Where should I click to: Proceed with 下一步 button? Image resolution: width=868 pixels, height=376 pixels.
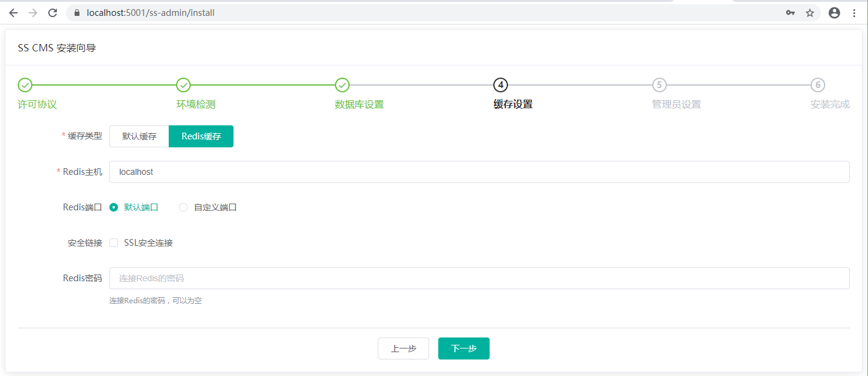point(464,348)
